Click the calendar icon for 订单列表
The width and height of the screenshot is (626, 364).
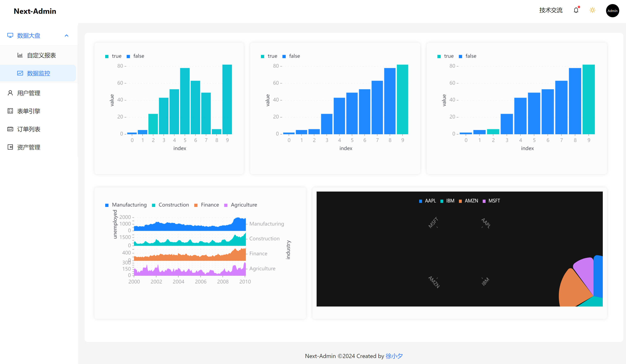tap(10, 129)
